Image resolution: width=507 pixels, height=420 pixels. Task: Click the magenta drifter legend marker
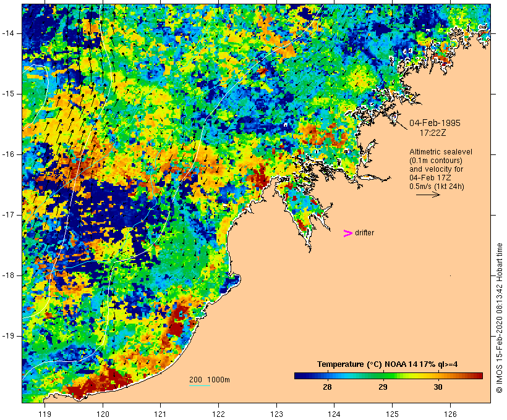(347, 233)
